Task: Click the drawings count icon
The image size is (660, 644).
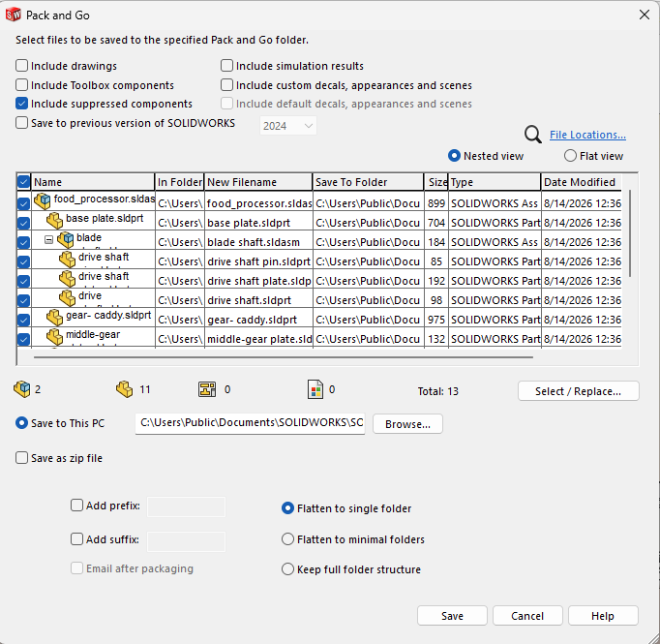Action: (x=207, y=389)
